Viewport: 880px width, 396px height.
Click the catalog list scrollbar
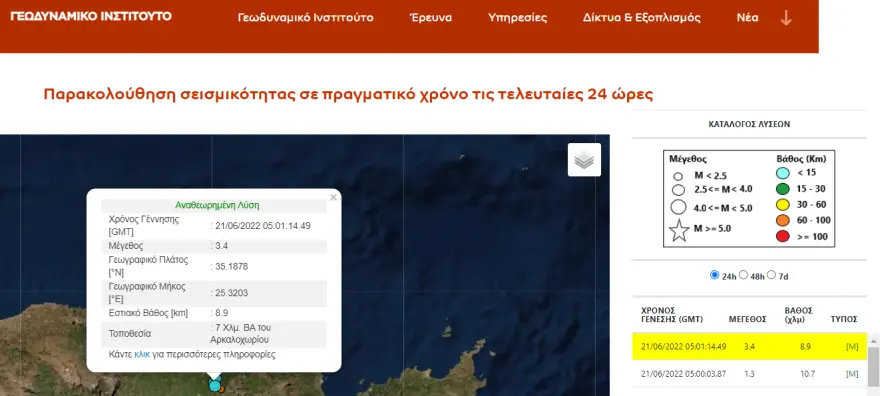click(873, 364)
